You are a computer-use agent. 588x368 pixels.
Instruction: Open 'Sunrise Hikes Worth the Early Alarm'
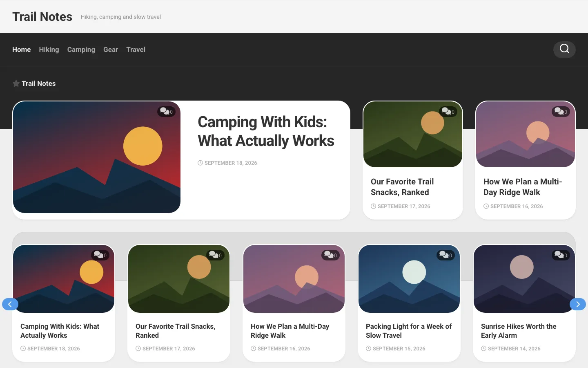click(519, 331)
